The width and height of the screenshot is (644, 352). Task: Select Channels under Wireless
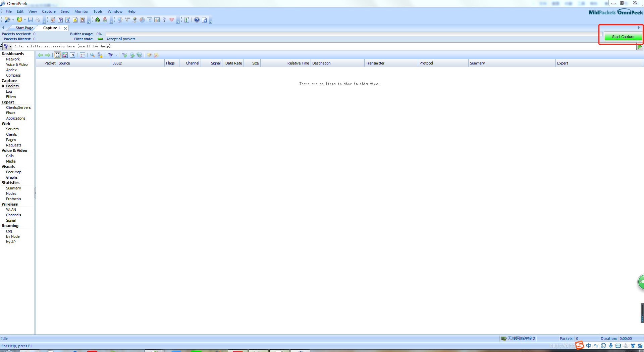point(13,215)
